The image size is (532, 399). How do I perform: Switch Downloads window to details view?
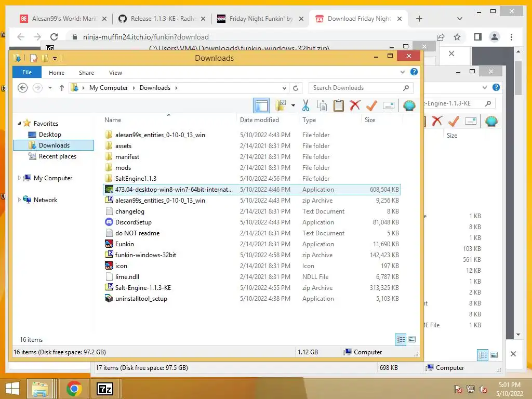(x=401, y=339)
